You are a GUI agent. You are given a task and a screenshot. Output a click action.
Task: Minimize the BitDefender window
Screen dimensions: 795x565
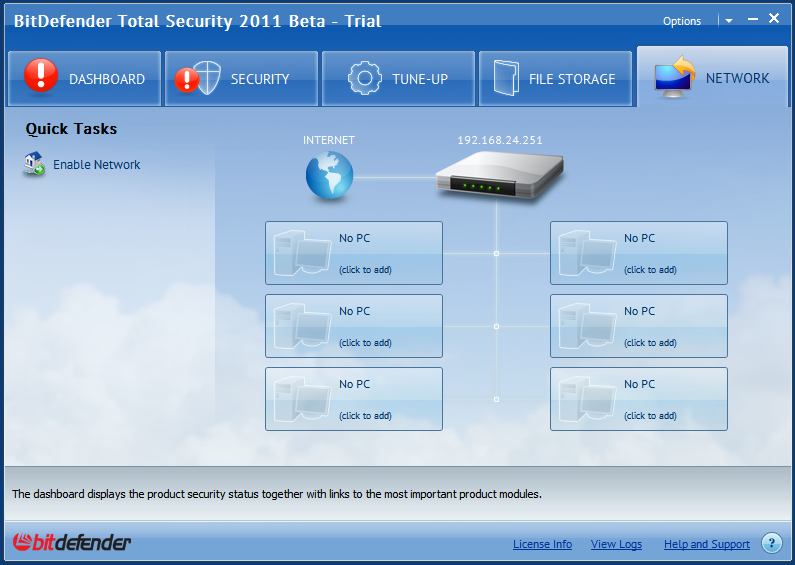(x=753, y=19)
